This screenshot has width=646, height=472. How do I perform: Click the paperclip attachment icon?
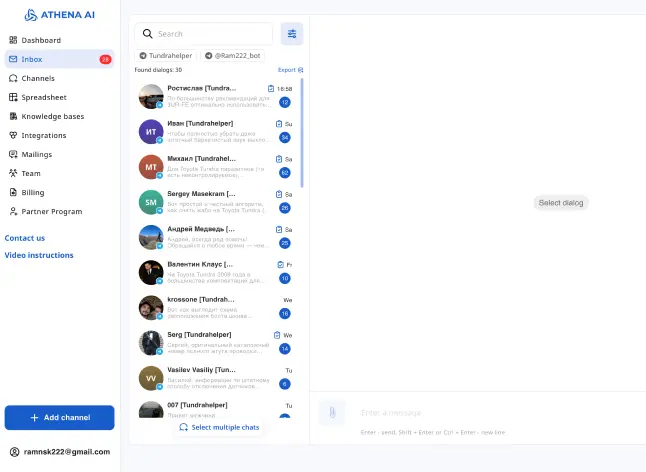tap(333, 411)
